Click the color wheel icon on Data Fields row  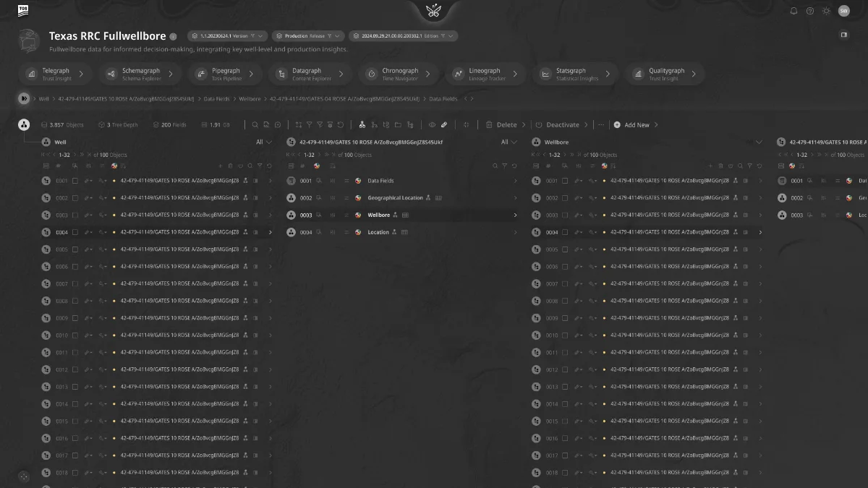358,181
